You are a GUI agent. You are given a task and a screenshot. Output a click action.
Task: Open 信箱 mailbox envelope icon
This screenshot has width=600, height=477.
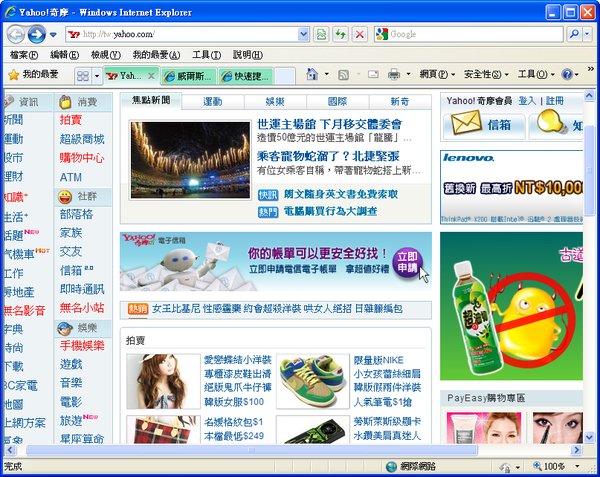click(466, 122)
